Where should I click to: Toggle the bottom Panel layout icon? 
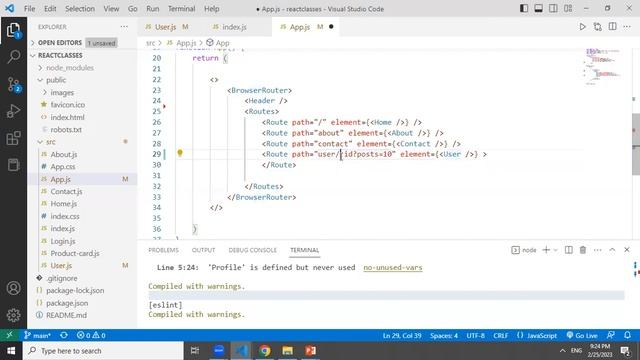(x=538, y=9)
